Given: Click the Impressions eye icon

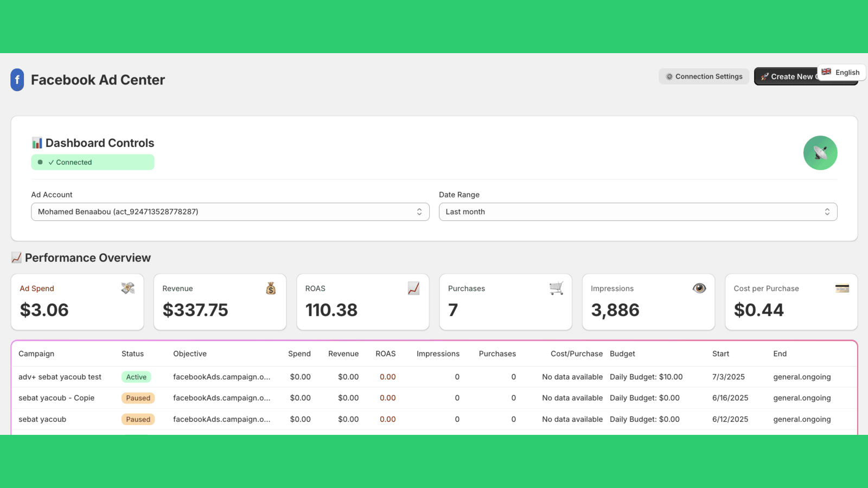Looking at the screenshot, I should [699, 288].
